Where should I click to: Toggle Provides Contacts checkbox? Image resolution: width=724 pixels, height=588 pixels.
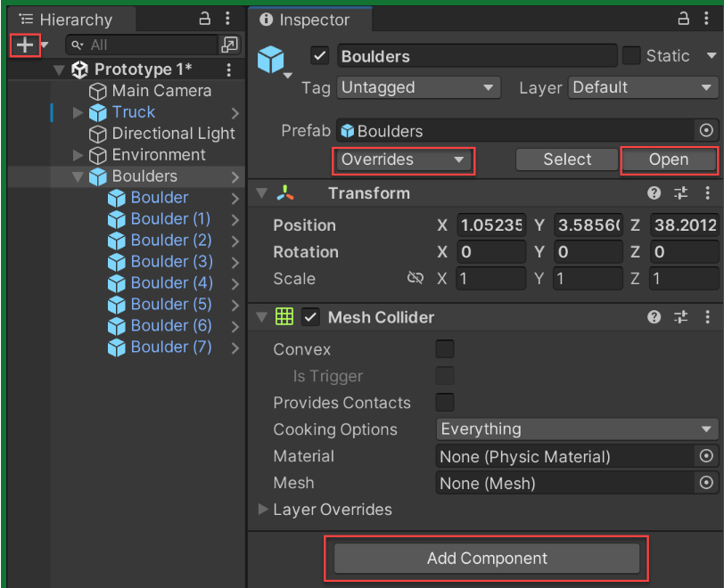pos(444,403)
